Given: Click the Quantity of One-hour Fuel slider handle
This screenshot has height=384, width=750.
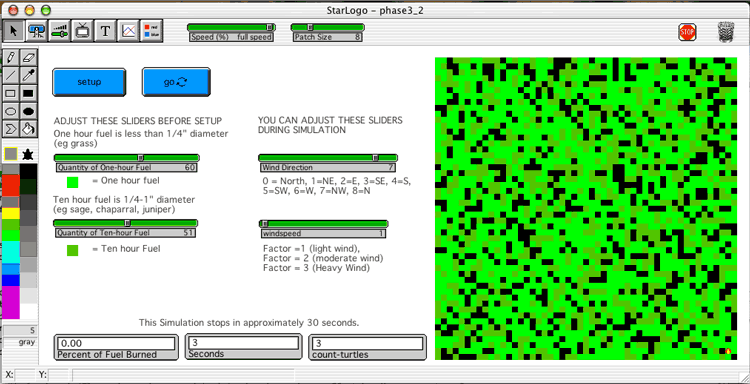Looking at the screenshot, I should [x=141, y=158].
